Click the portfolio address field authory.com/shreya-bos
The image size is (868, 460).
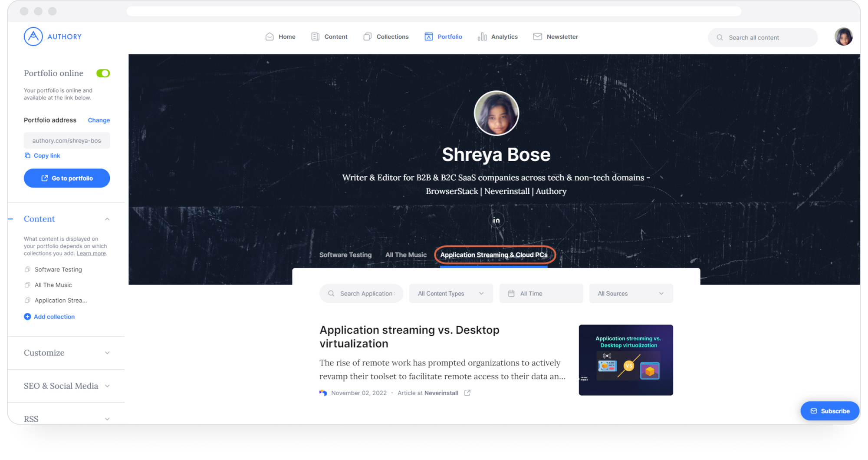pyautogui.click(x=67, y=141)
